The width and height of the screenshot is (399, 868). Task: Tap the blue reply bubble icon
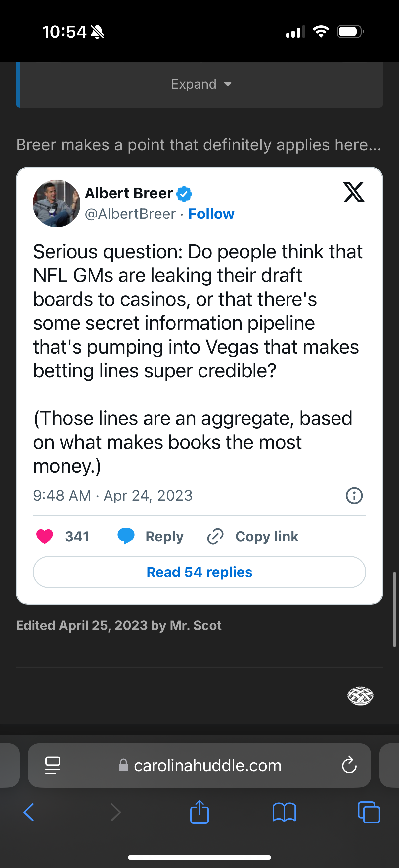click(x=126, y=536)
